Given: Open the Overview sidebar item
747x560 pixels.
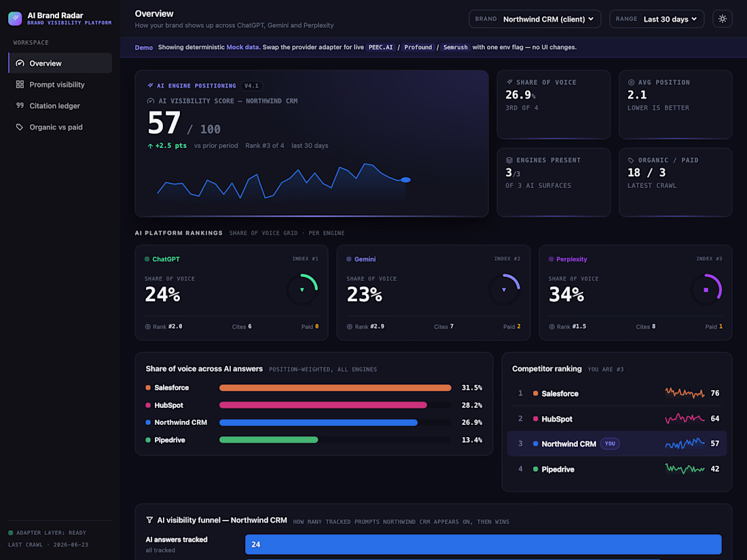Looking at the screenshot, I should click(60, 63).
